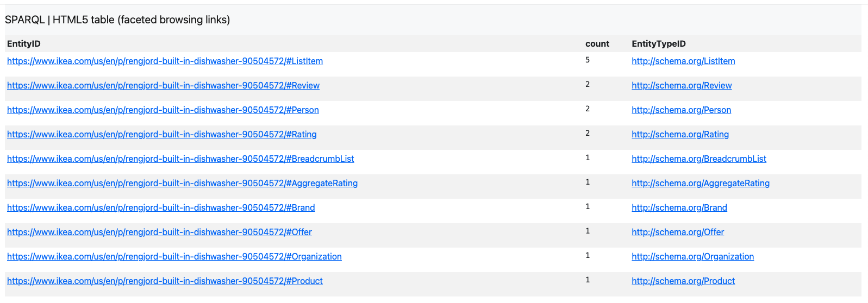Screen dimensions: 868x303
Task: Open the #Product entity link
Action: point(165,281)
